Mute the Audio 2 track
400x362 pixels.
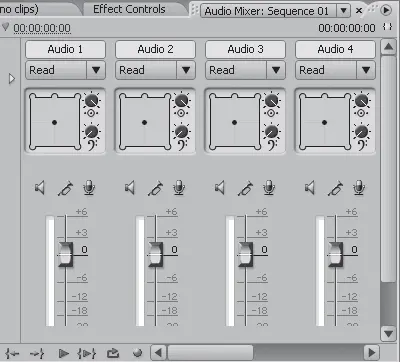(x=130, y=188)
